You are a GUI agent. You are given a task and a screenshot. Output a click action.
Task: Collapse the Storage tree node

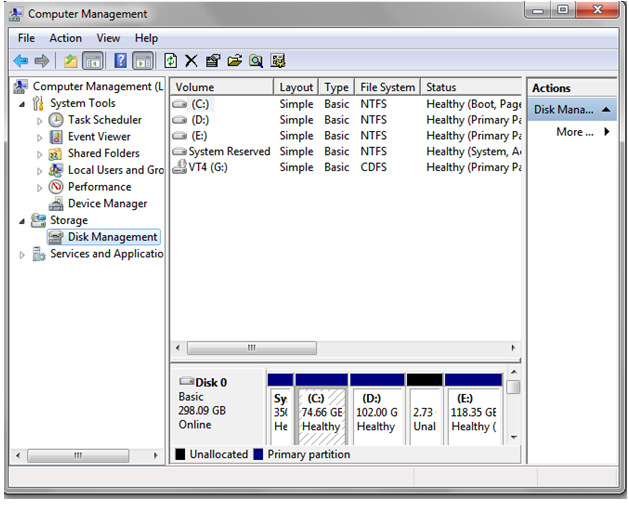22,221
